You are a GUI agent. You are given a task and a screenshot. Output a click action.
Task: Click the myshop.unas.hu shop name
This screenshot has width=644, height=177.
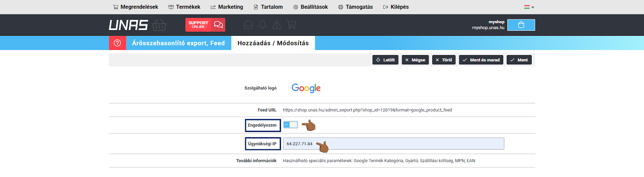[x=488, y=28]
